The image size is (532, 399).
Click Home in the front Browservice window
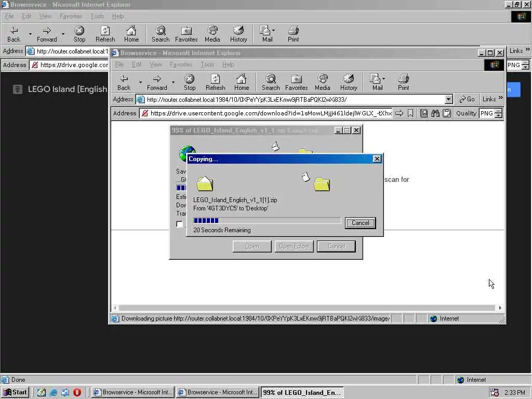click(241, 83)
